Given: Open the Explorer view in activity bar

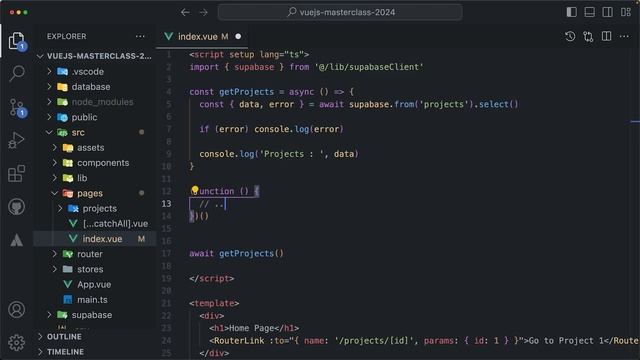Looking at the screenshot, I should 17,41.
